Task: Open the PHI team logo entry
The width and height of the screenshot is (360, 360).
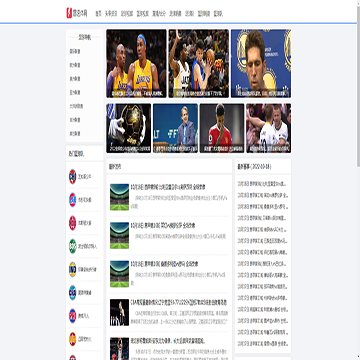Action: [72, 316]
